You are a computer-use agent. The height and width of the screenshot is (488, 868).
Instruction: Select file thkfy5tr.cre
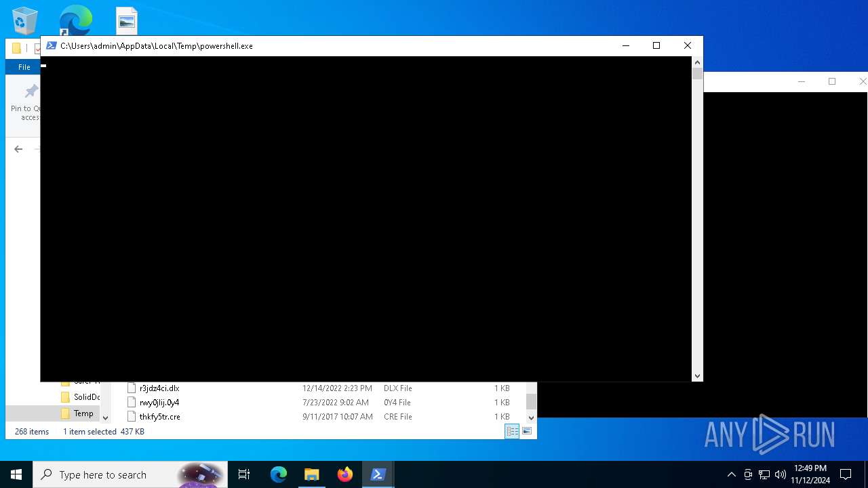159,417
